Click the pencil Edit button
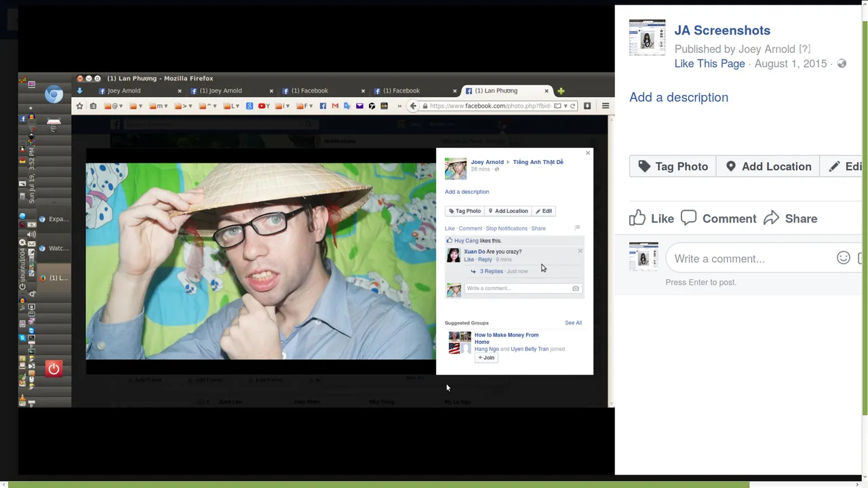This screenshot has width=868, height=488. point(842,167)
